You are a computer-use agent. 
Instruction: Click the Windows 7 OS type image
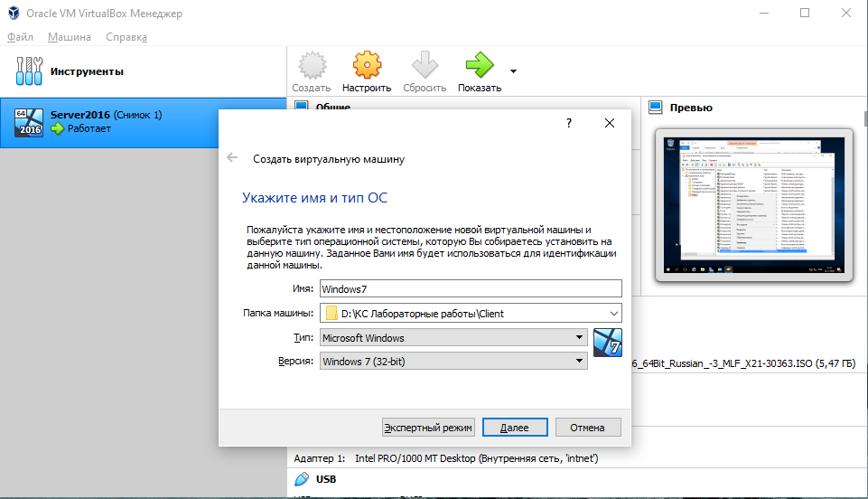tap(608, 344)
